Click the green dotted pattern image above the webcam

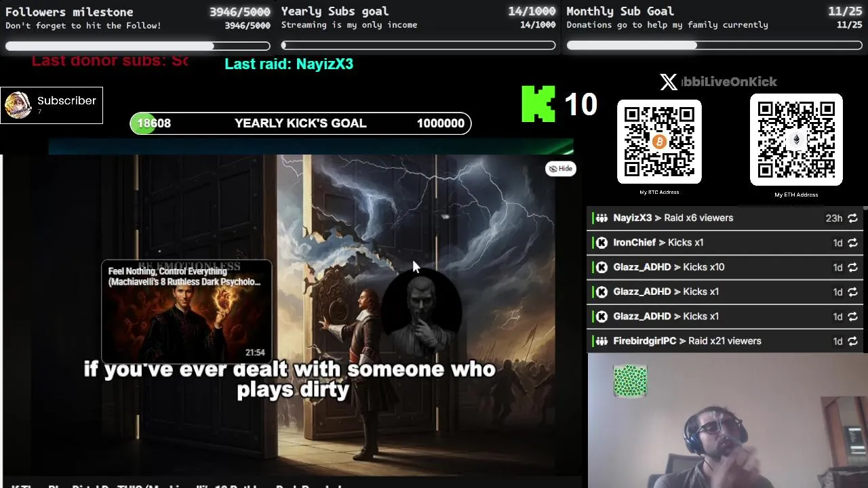click(630, 381)
